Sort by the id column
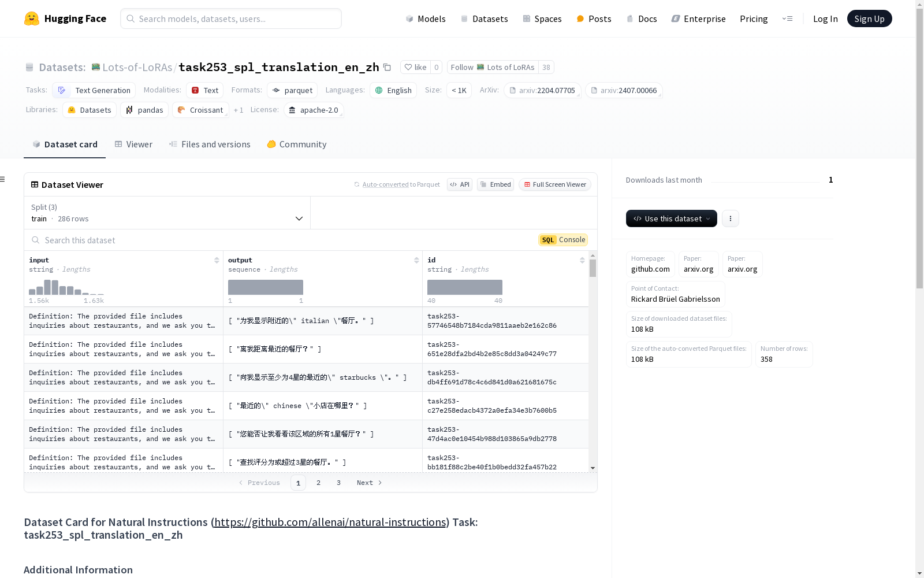Viewport: 924px width, 578px height. pyautogui.click(x=582, y=260)
